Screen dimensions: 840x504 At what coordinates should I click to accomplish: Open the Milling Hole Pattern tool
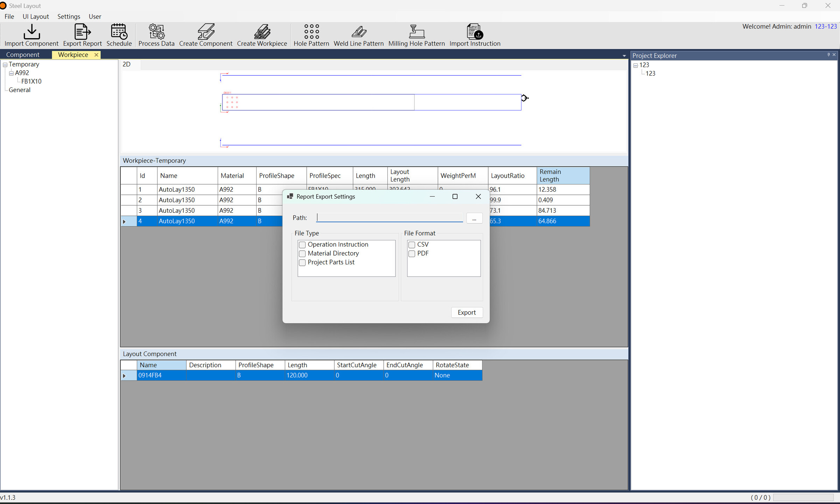(x=416, y=35)
